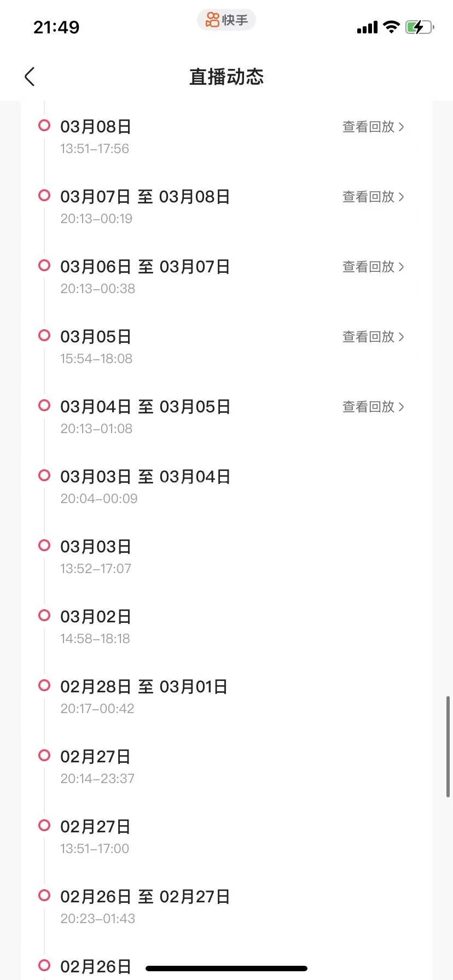The height and width of the screenshot is (980, 453).
Task: Tap the 03月03日 13:52–17:07 entry
Action: [96, 556]
